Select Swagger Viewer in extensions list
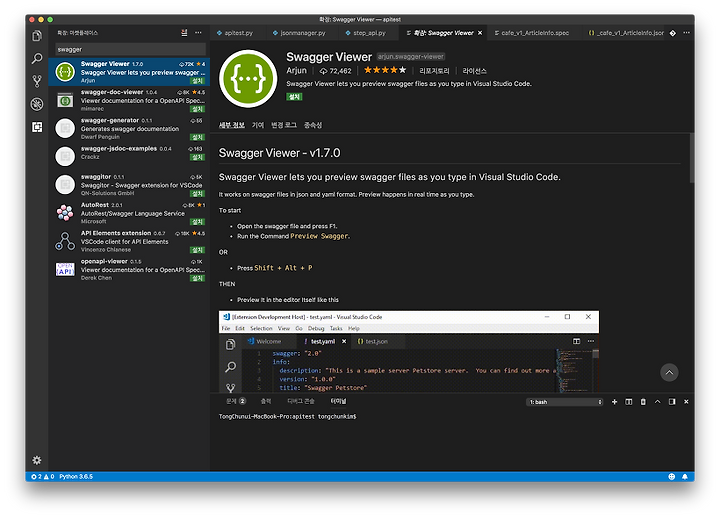The width and height of the screenshot is (720, 518). click(129, 72)
